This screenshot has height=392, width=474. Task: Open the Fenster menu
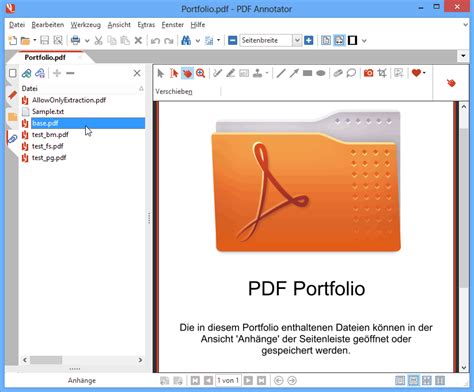pyautogui.click(x=173, y=25)
